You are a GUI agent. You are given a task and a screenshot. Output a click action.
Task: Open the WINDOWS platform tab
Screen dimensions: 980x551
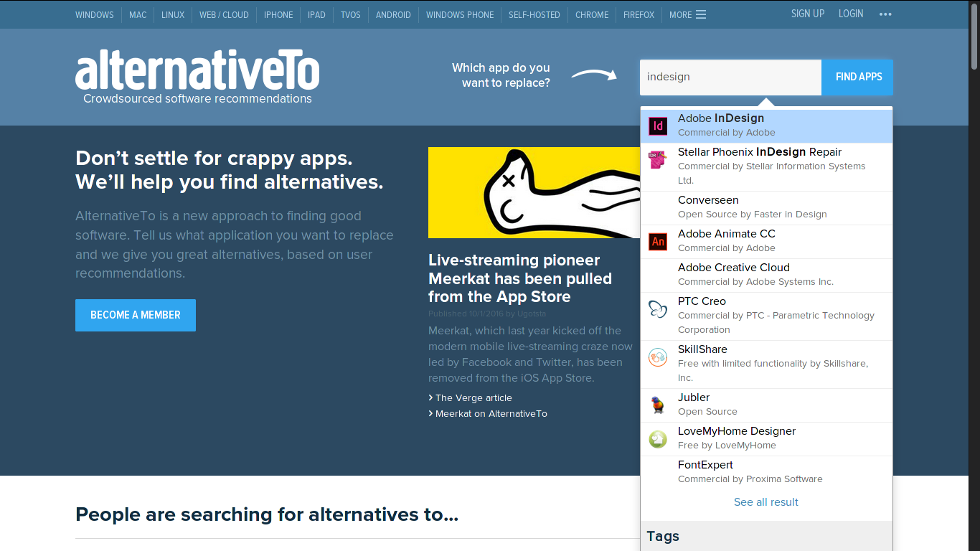click(95, 14)
